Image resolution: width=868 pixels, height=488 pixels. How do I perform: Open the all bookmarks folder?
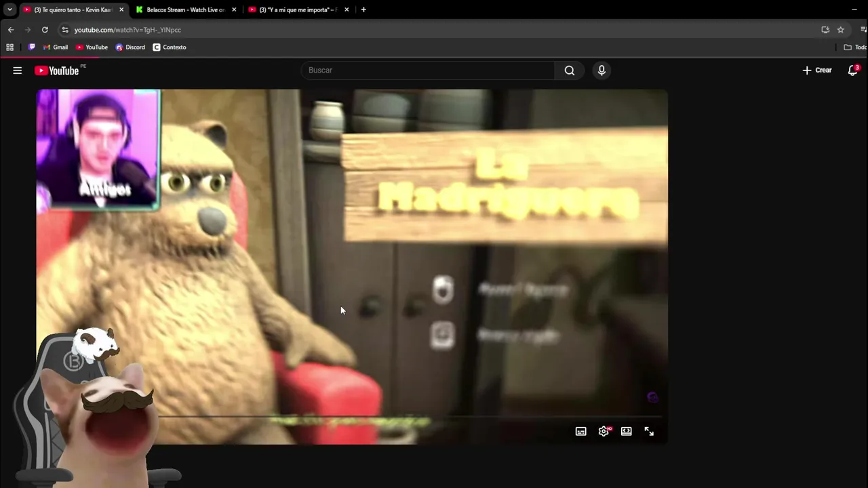855,47
